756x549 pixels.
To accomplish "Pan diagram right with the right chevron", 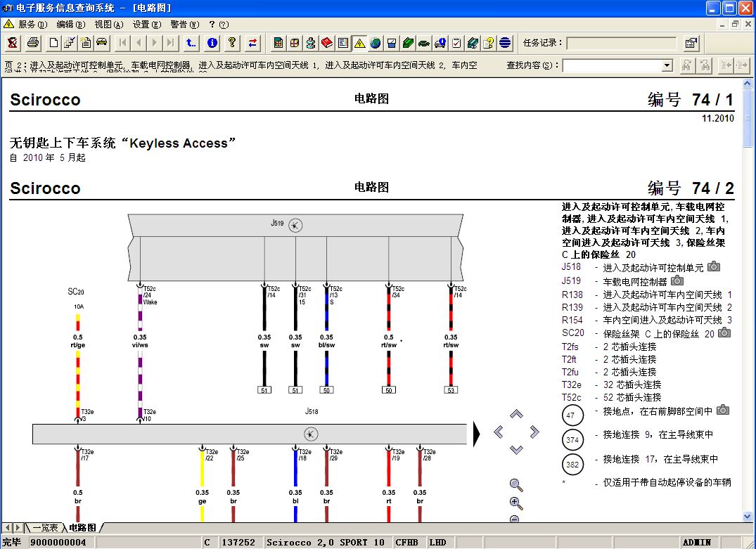I will pos(534,432).
